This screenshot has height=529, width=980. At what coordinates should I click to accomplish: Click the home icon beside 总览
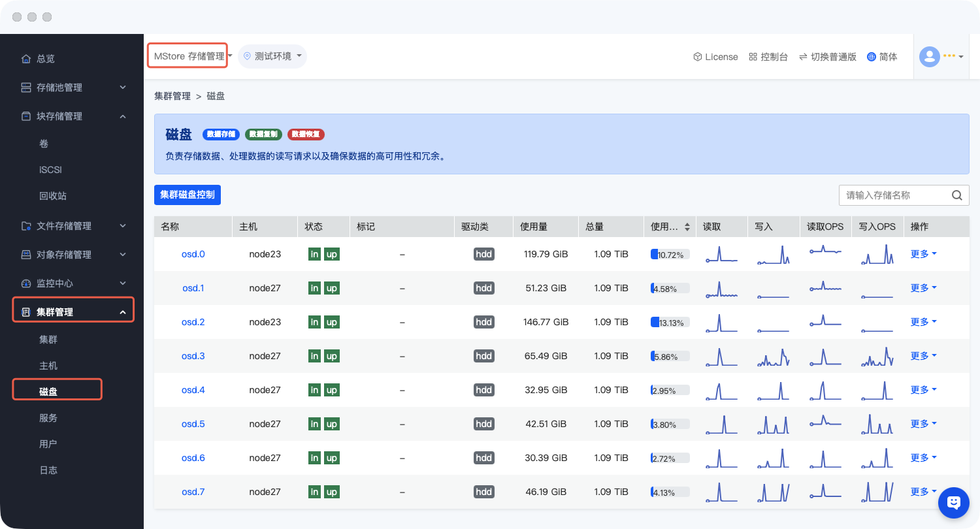[26, 59]
